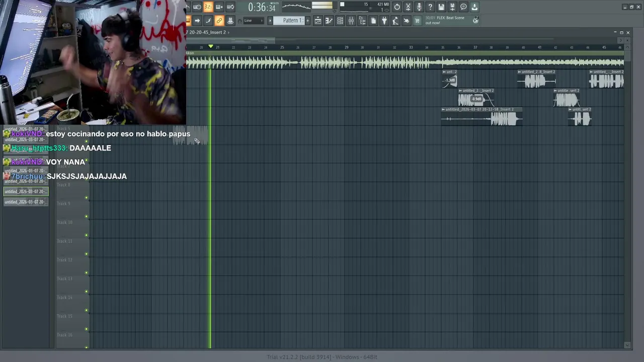
Task: Click bar 29 on the timeline ruler
Action: point(346,47)
